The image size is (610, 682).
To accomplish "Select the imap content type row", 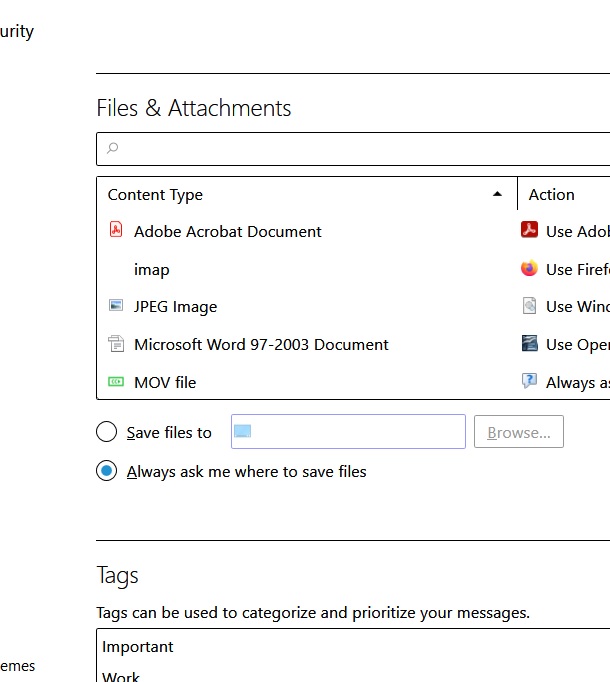I will coord(152,269).
